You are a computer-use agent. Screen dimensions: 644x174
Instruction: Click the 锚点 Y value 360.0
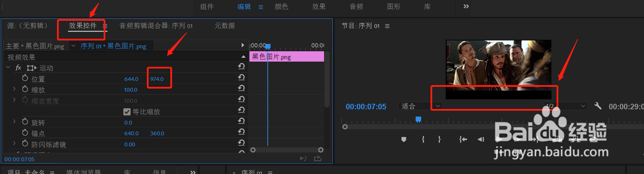point(157,134)
